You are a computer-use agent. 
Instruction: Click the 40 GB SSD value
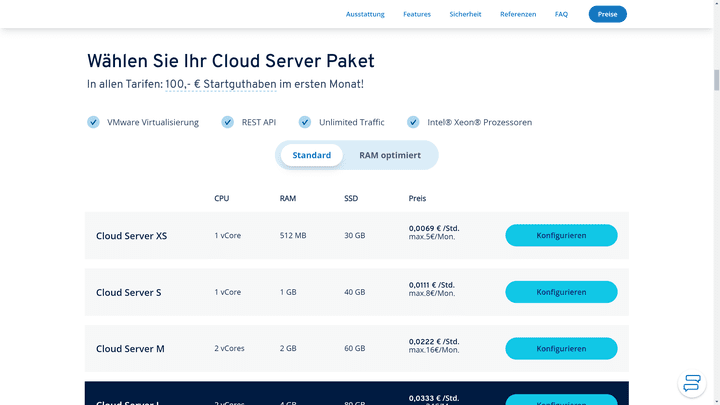tap(355, 292)
